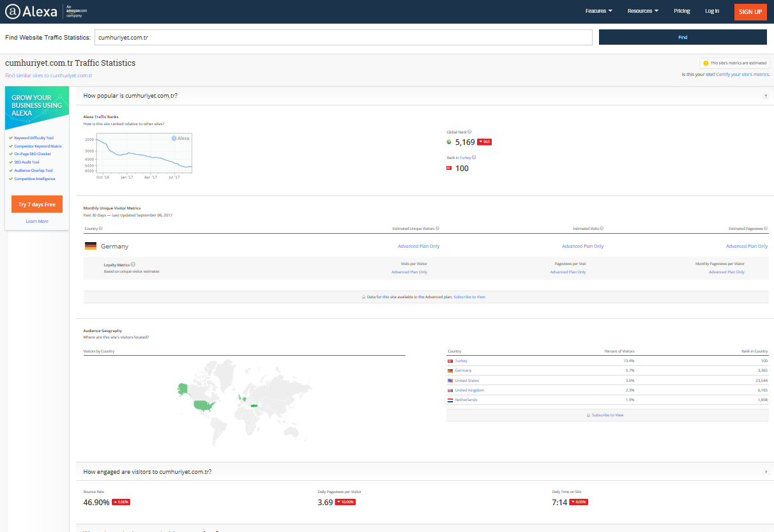Click the red 8.00% time on site badge
This screenshot has height=532, width=774.
[579, 502]
